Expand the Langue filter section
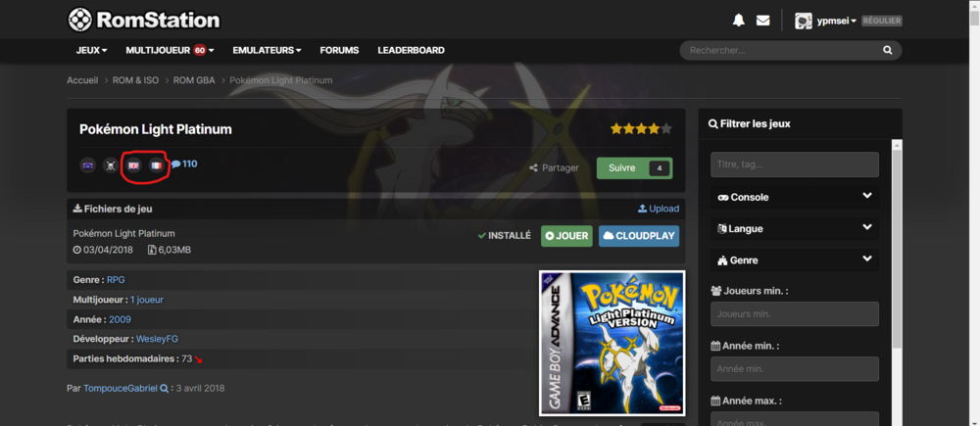The width and height of the screenshot is (980, 426). 795,228
